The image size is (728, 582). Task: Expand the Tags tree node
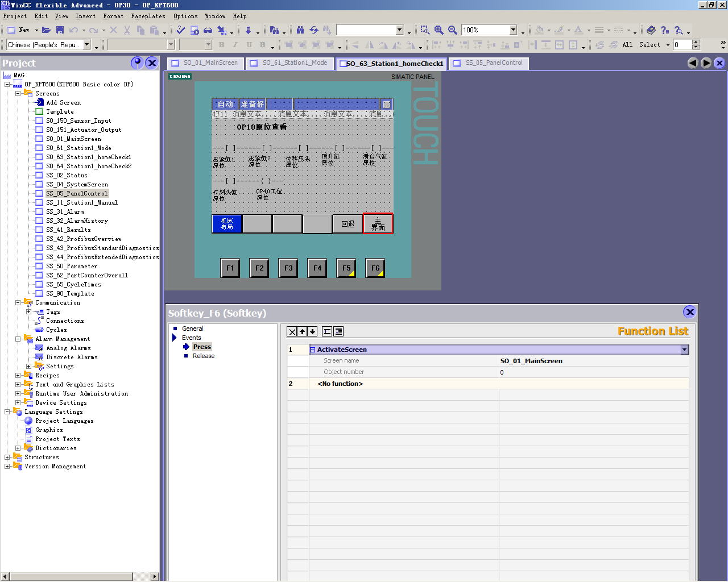[x=28, y=311]
